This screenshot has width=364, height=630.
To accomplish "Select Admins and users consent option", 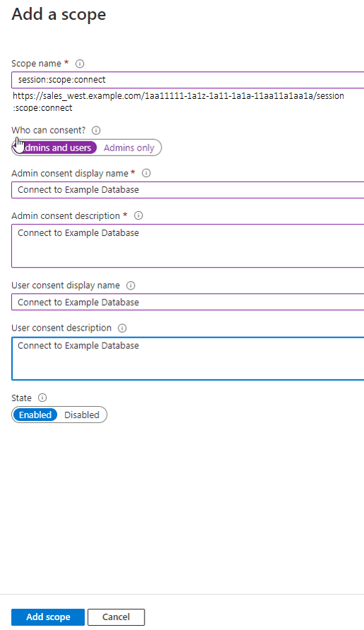I will pyautogui.click(x=54, y=148).
